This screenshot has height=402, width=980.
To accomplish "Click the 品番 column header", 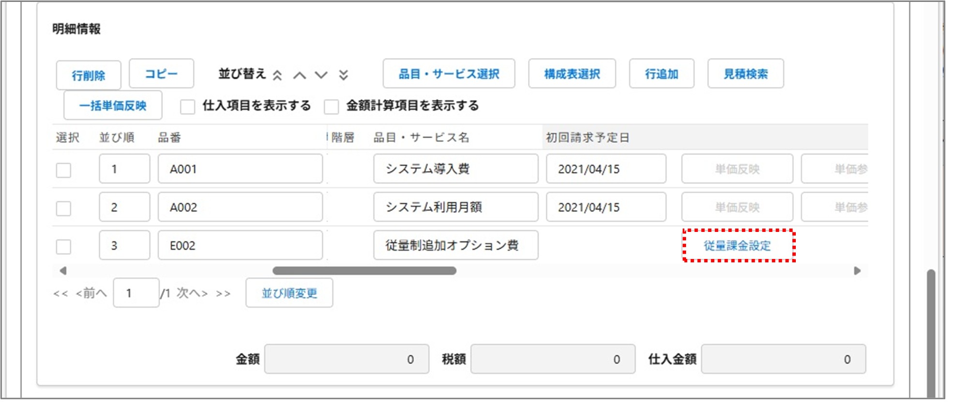I will [x=169, y=138].
